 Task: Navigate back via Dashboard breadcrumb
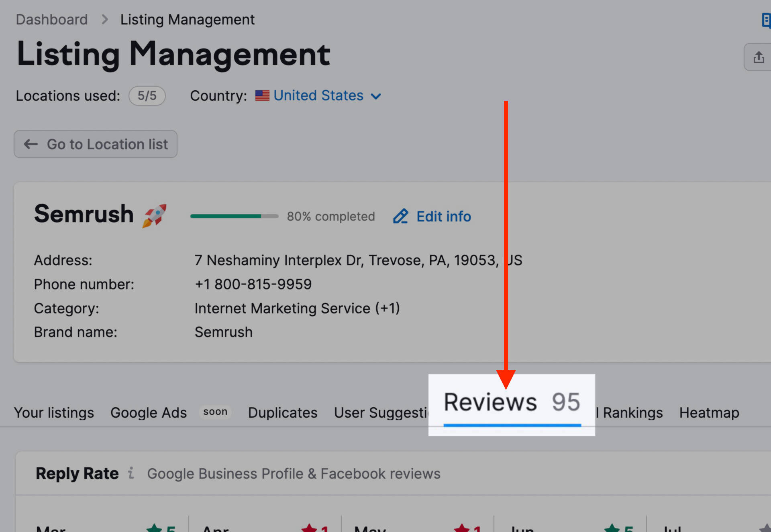[x=52, y=19]
